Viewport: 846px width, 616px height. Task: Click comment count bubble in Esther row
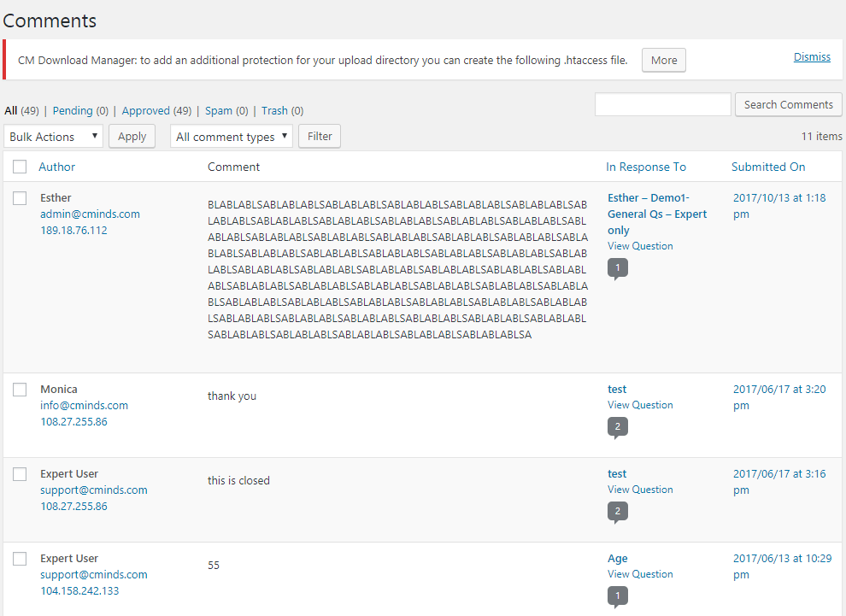click(x=617, y=268)
